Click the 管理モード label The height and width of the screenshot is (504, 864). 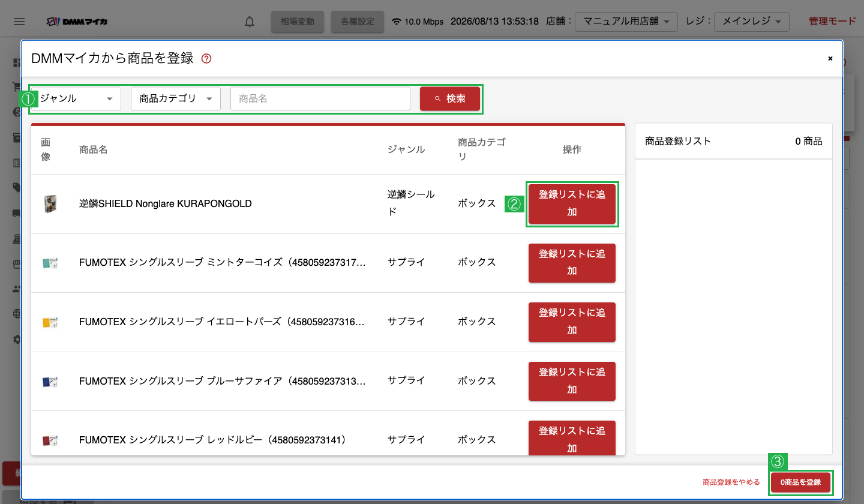pos(832,22)
